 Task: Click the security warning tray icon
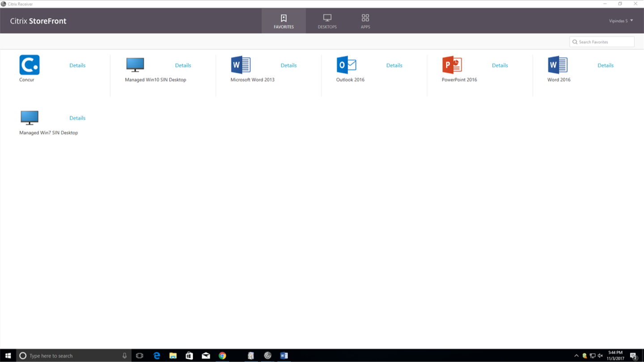[x=585, y=356]
